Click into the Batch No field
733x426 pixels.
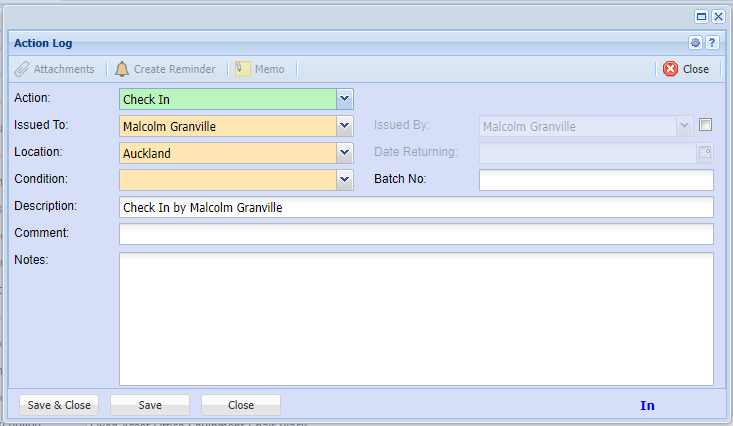[x=596, y=180]
